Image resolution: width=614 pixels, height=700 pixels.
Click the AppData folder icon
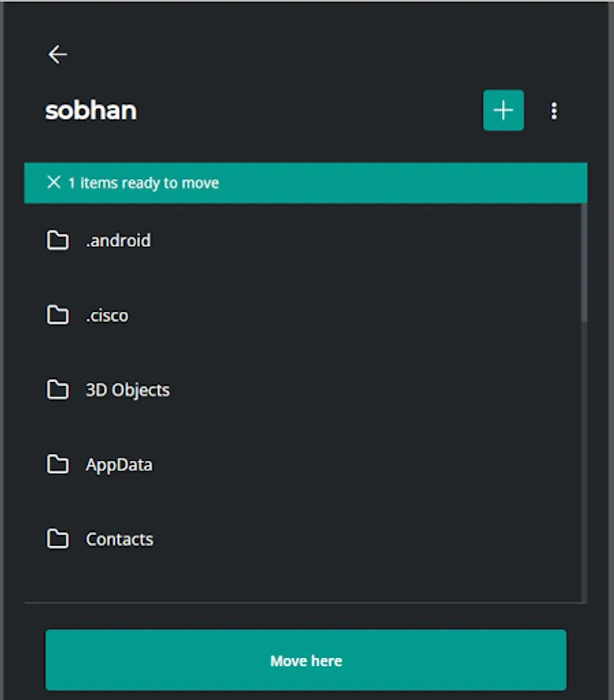click(x=58, y=464)
